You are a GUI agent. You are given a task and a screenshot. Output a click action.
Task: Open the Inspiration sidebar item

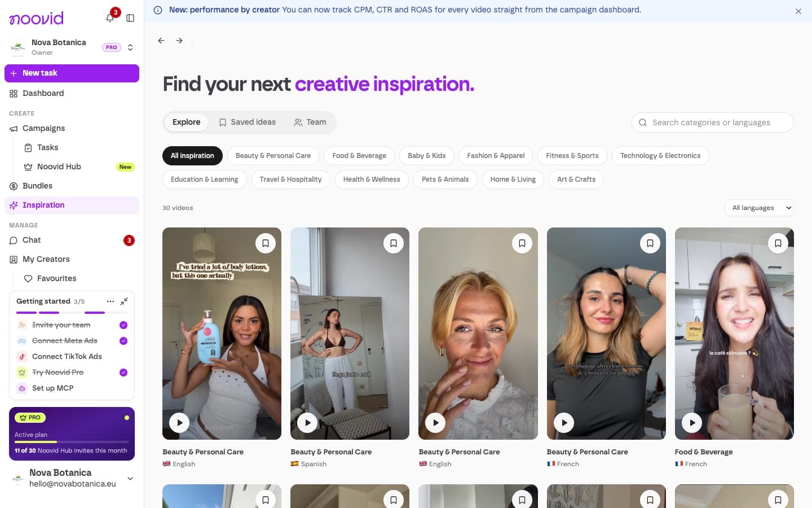[x=72, y=205]
